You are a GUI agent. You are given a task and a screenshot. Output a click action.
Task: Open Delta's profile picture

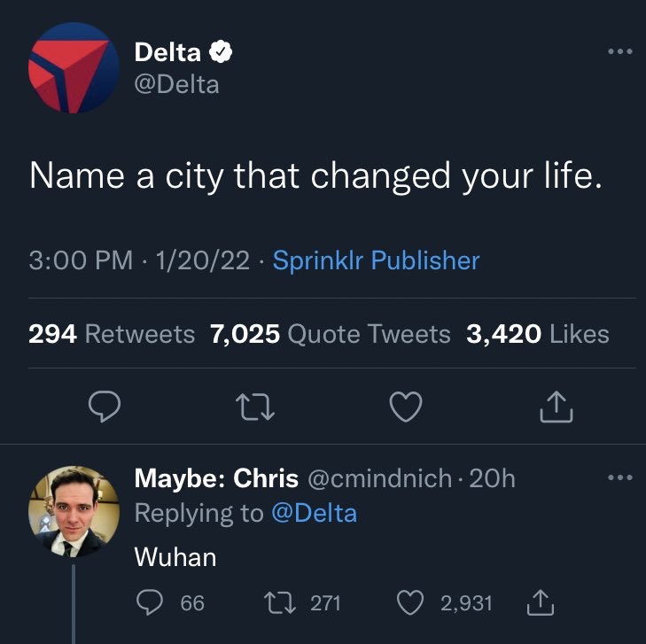coord(74,68)
